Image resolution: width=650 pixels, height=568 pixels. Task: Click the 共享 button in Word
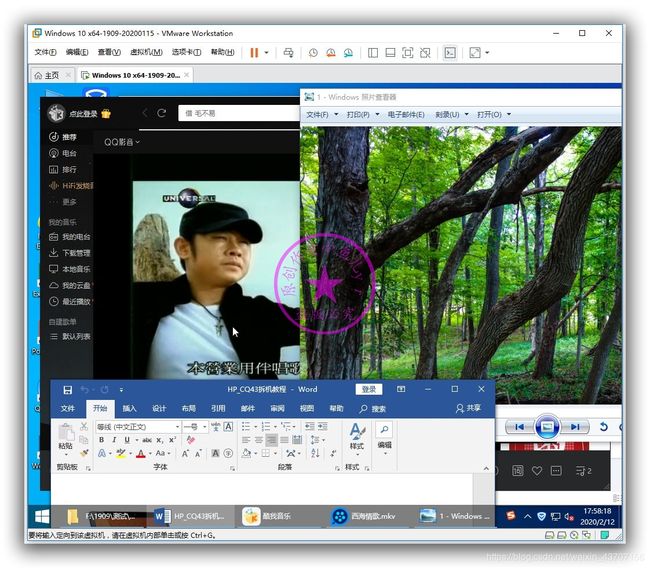(x=468, y=408)
